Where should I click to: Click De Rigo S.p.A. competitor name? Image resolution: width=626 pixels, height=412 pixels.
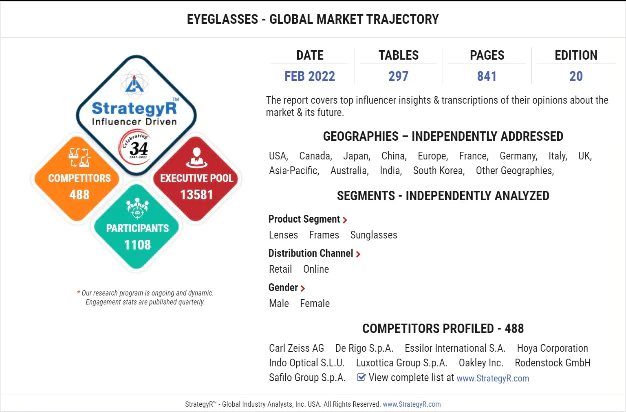click(x=364, y=348)
